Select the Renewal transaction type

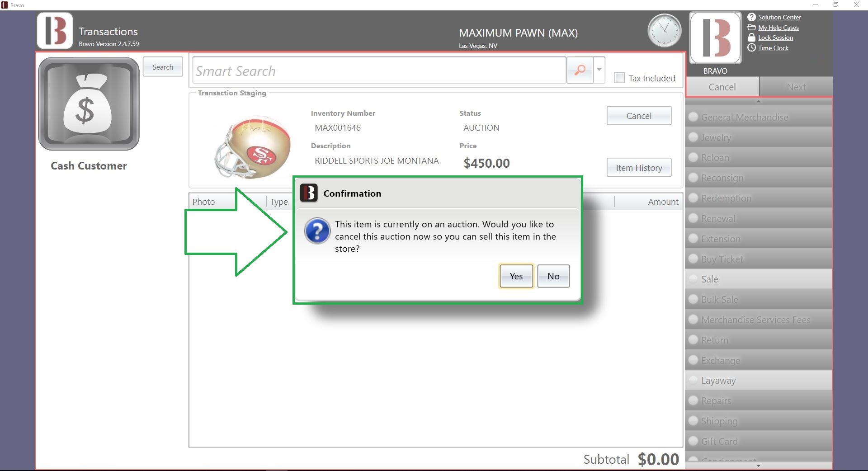pyautogui.click(x=759, y=218)
